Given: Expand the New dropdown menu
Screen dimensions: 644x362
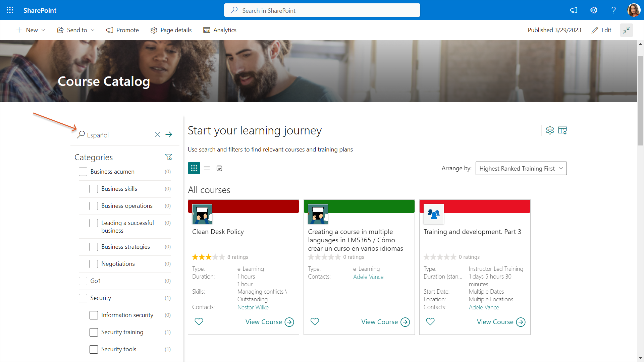Looking at the screenshot, I should pos(31,30).
